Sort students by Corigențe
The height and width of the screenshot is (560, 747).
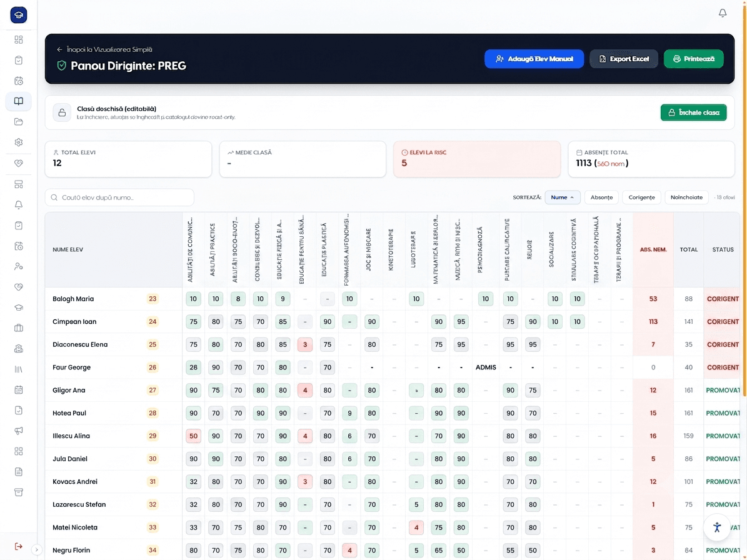tap(641, 197)
